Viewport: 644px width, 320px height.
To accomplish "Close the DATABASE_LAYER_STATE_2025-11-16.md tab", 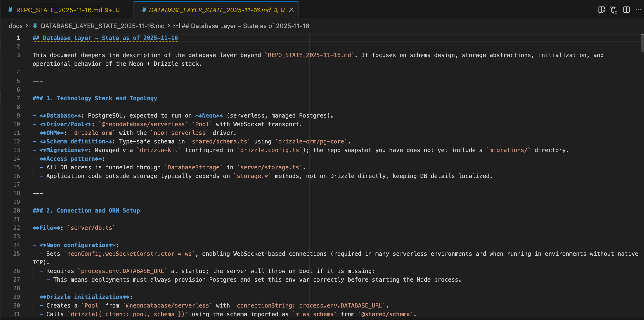I will (x=292, y=10).
